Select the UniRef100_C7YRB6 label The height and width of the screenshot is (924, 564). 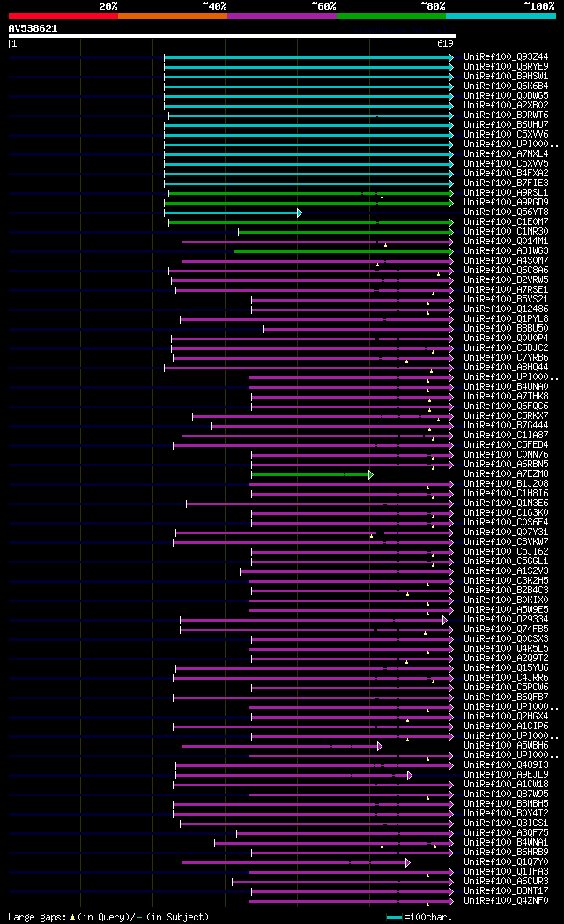pos(506,358)
